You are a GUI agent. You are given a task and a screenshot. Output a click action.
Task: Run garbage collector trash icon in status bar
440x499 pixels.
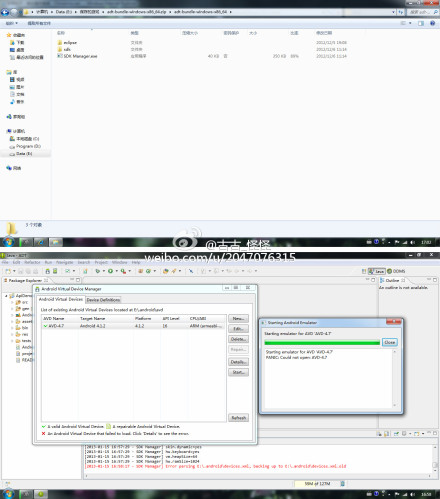(x=342, y=484)
